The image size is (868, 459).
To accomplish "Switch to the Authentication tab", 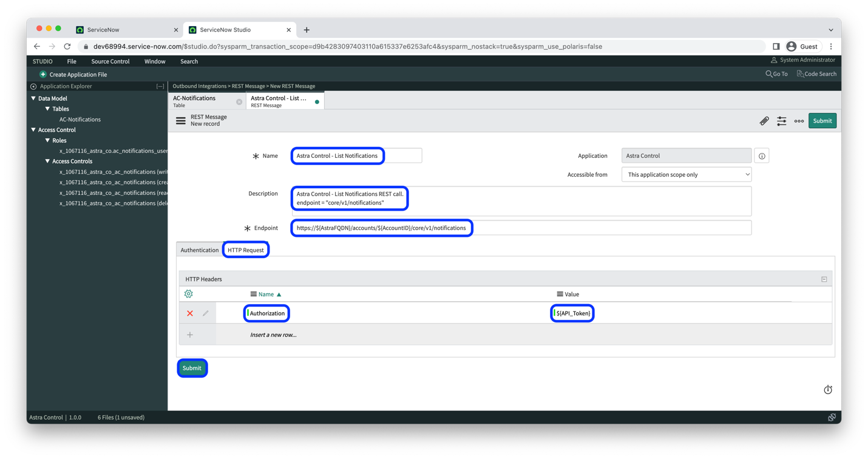I will [200, 250].
